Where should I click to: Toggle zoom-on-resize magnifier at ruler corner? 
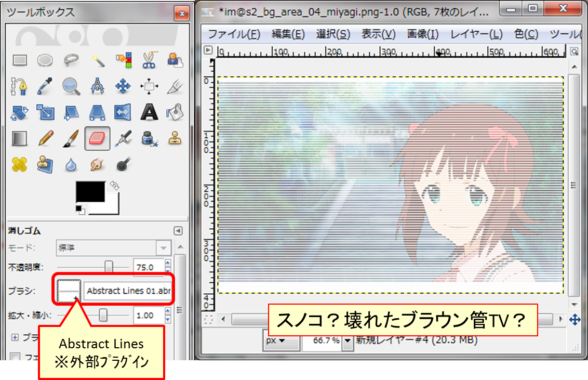[x=574, y=50]
